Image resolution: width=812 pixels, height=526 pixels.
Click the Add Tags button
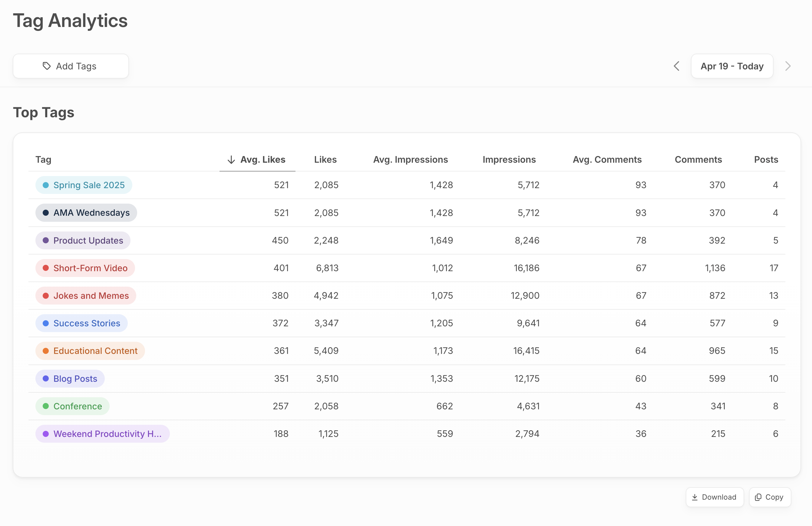coord(71,66)
